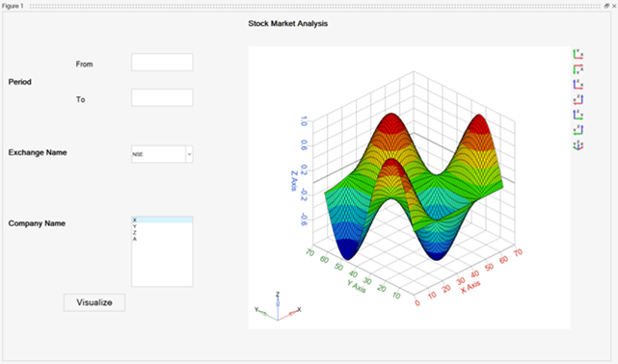The width and height of the screenshot is (618, 364).
Task: Choose the YZ left-side view icon
Action: tap(578, 129)
